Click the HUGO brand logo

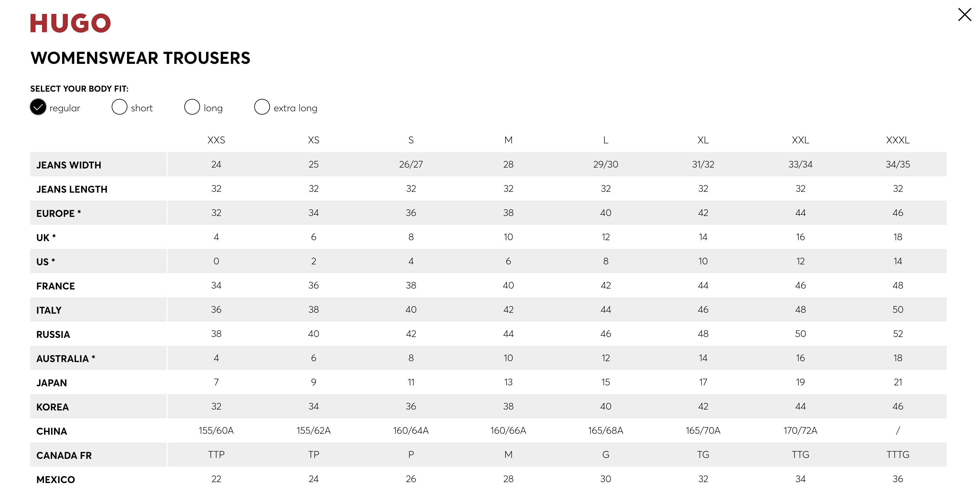(71, 23)
